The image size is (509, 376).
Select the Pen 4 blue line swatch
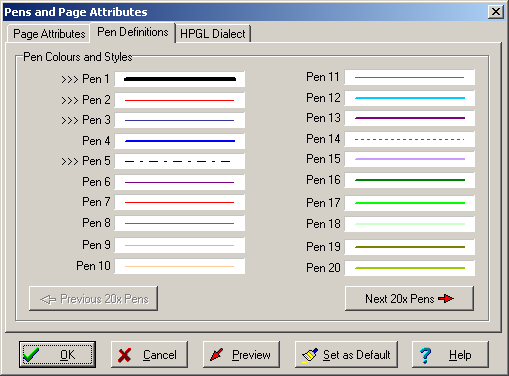pos(180,141)
